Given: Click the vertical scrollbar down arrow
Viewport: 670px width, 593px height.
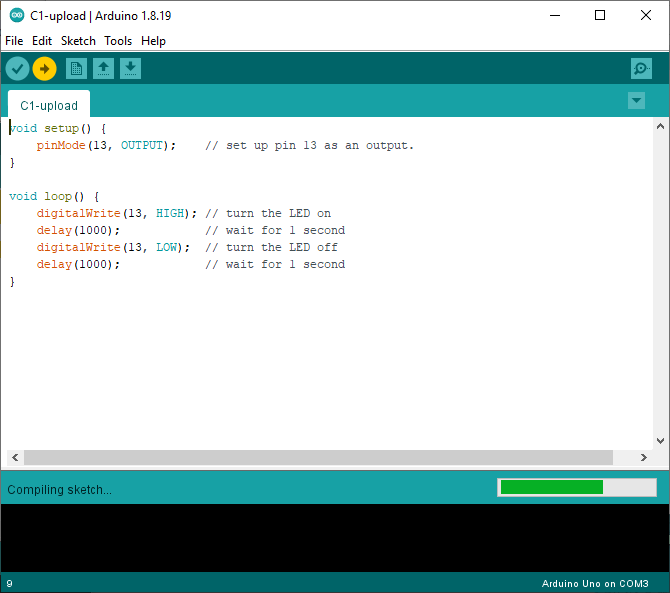Looking at the screenshot, I should coord(660,440).
